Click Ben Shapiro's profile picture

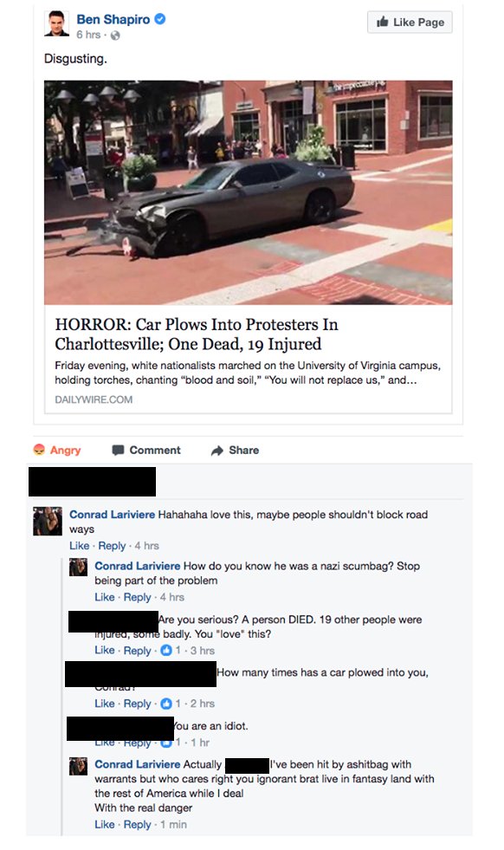pyautogui.click(x=56, y=23)
